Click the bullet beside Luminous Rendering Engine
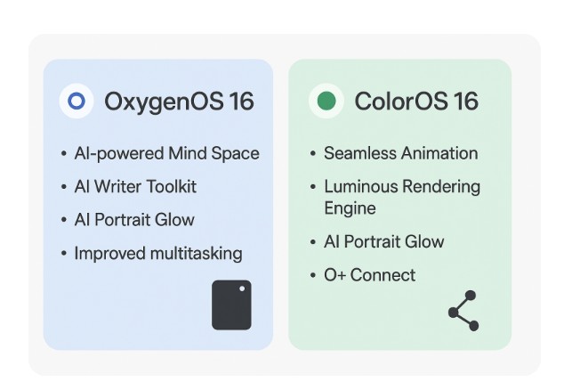 pos(313,187)
